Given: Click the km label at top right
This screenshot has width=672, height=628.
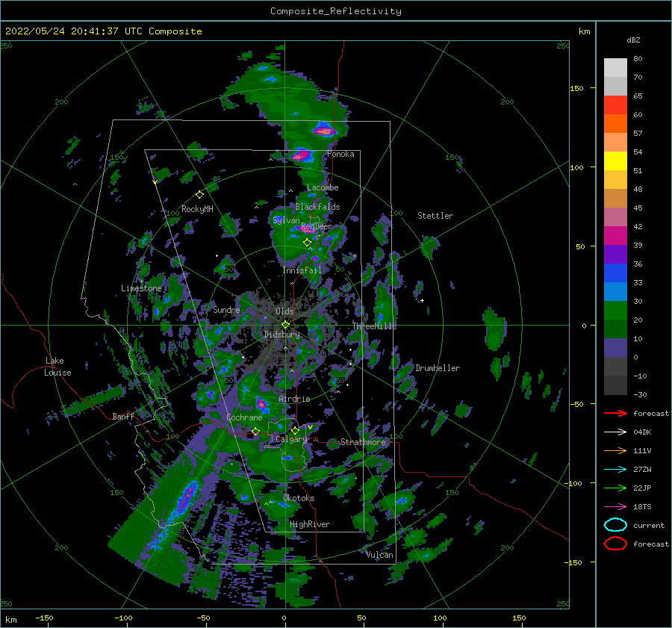Looking at the screenshot, I should point(584,31).
